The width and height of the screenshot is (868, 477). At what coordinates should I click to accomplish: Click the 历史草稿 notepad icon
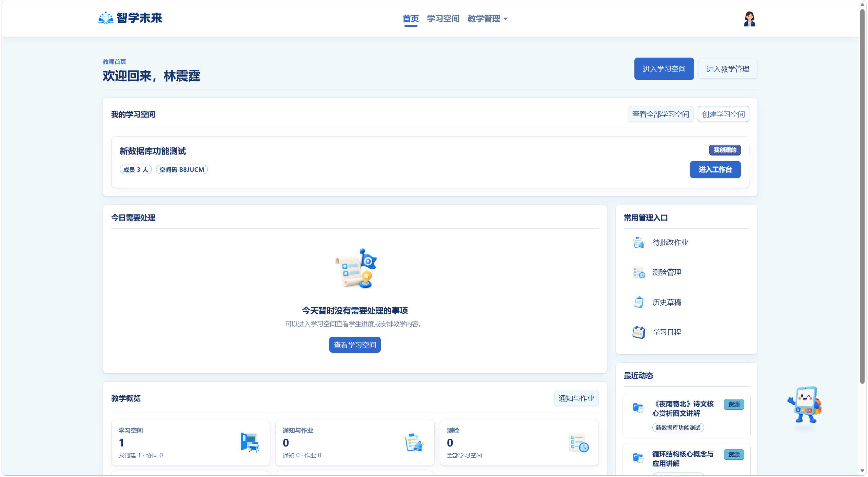[639, 302]
